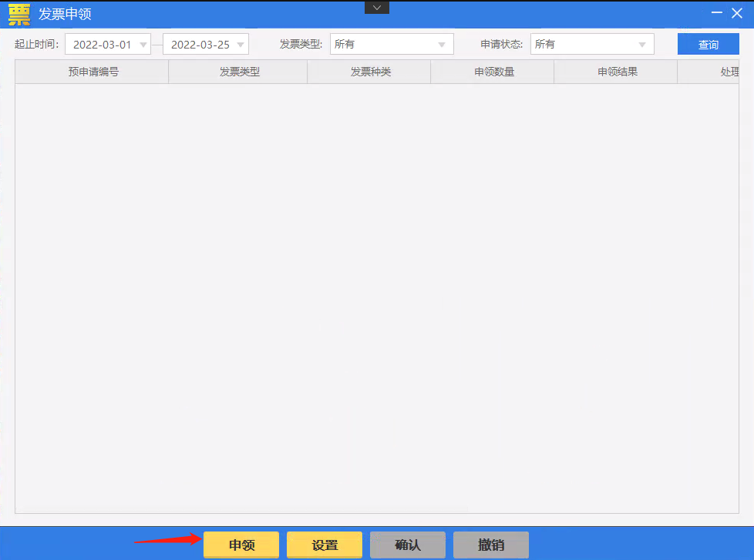Screen dimensions: 754x560
Task: Close the 发票申领 window
Action: pyautogui.click(x=737, y=13)
